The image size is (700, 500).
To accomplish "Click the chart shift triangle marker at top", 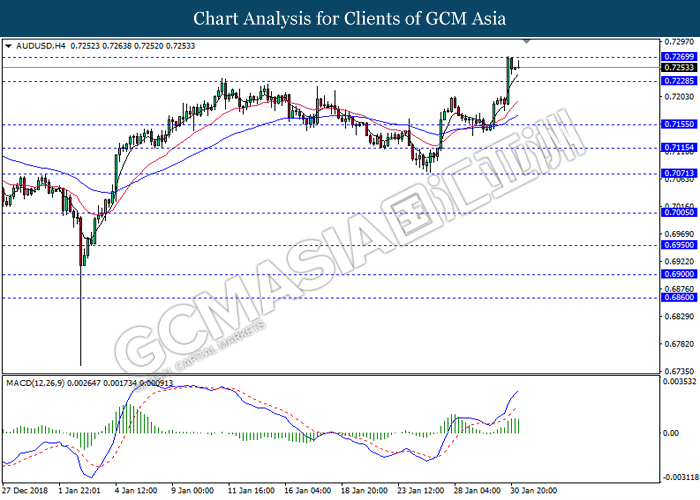I will pos(526,42).
